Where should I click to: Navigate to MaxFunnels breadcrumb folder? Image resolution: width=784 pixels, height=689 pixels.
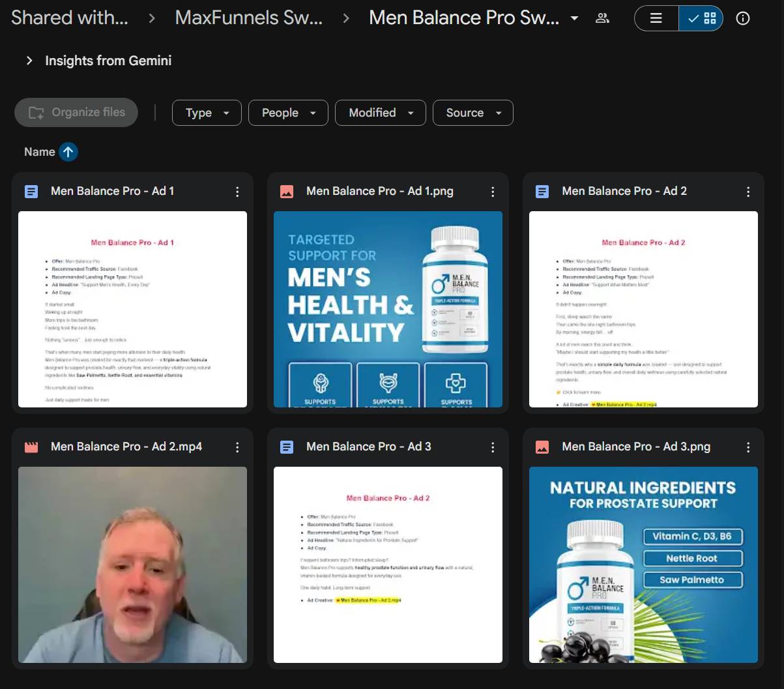tap(248, 18)
